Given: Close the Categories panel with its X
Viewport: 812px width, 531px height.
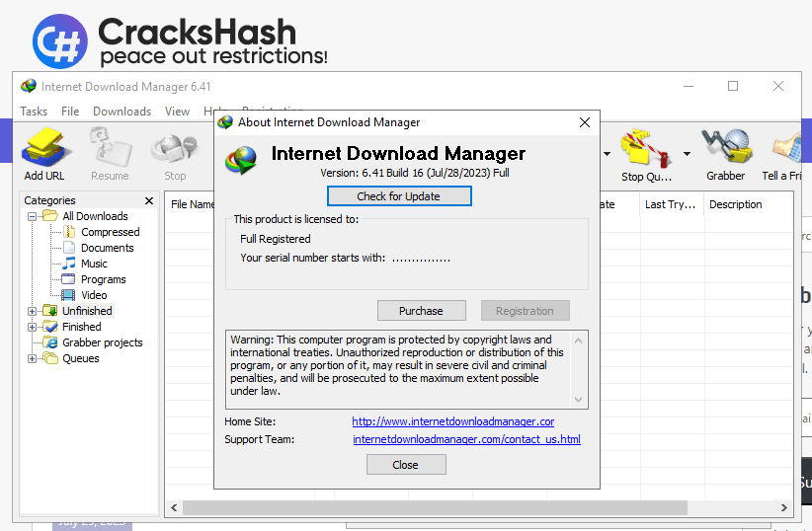Looking at the screenshot, I should pos(149,200).
